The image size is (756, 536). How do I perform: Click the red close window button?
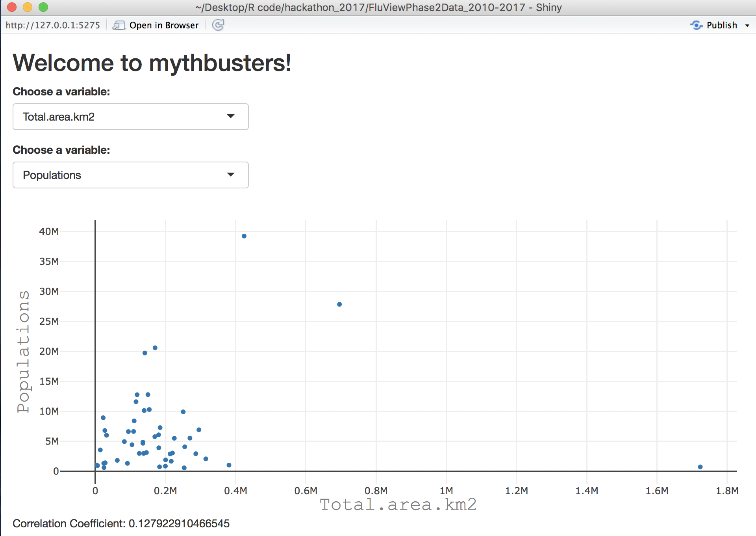click(x=12, y=7)
